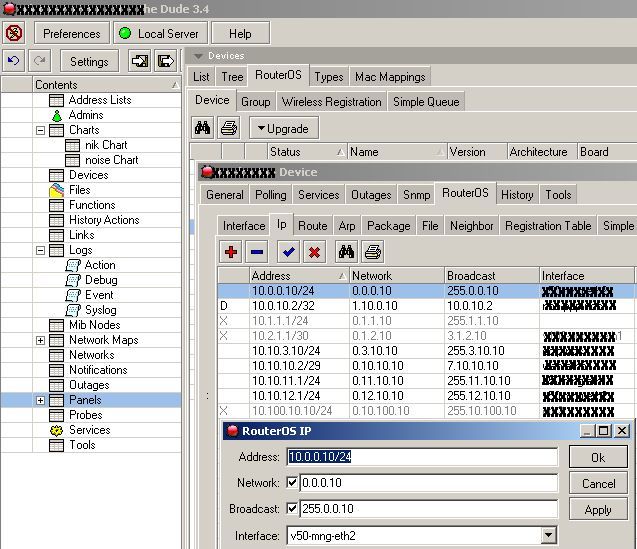This screenshot has width=637, height=549.
Task: Click binoculars find icon beside Upgrade
Action: (202, 128)
